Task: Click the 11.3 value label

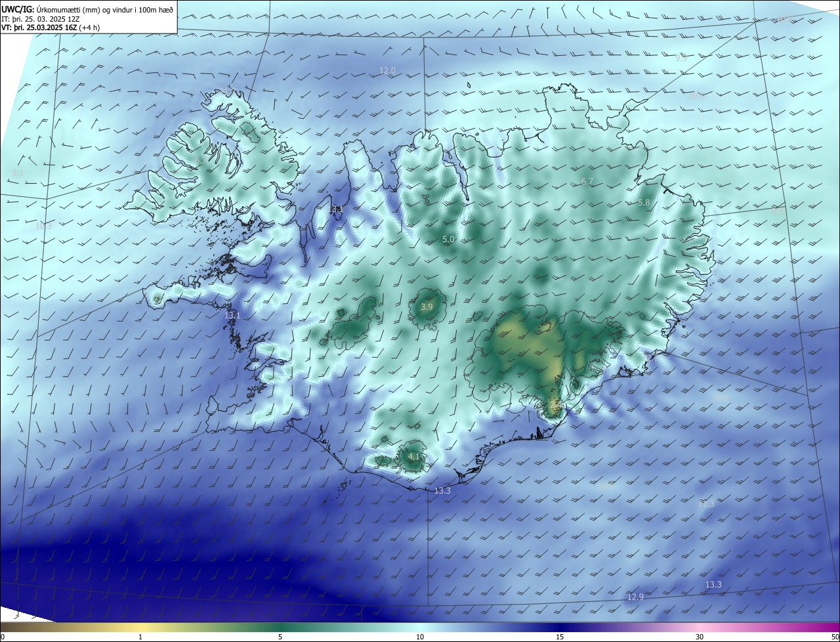Action: [x=706, y=503]
